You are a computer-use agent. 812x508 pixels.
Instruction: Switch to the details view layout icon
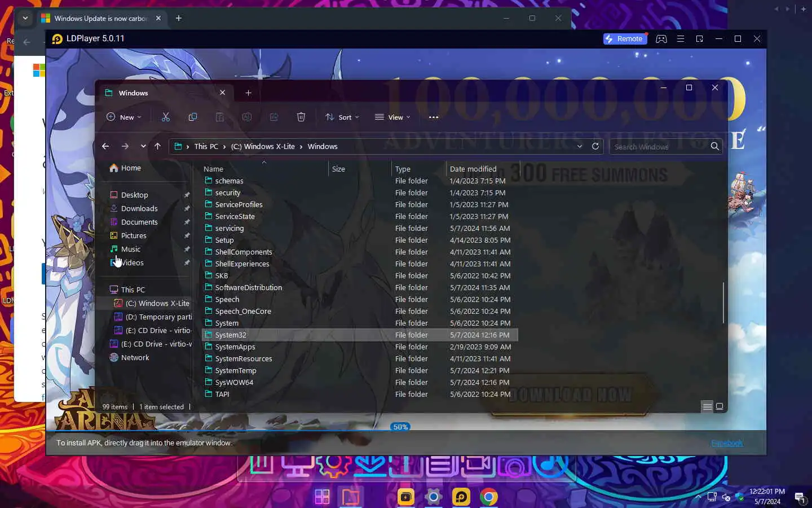[x=707, y=406]
